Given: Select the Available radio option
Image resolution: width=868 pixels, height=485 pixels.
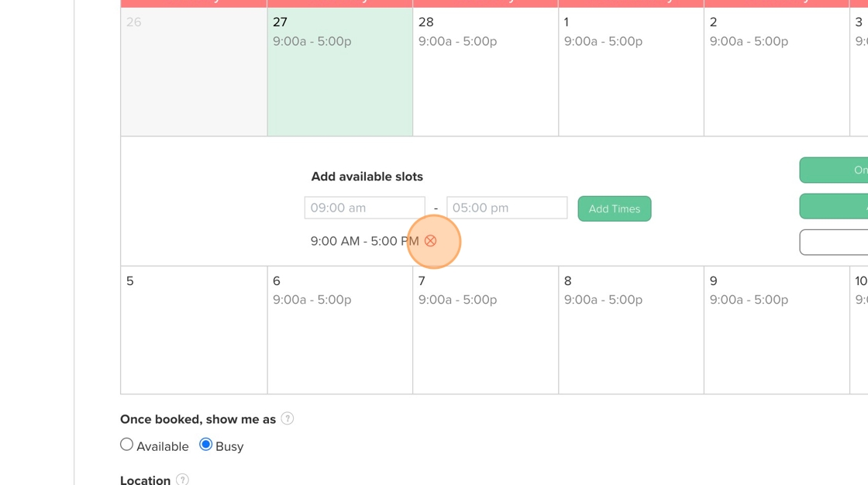Looking at the screenshot, I should pos(127,445).
